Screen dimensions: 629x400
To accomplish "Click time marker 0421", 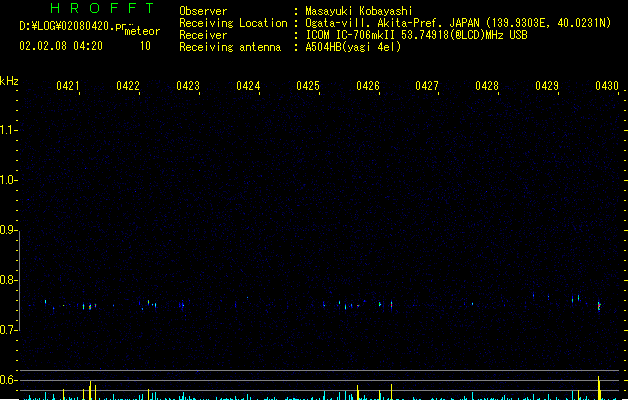I will click(68, 86).
